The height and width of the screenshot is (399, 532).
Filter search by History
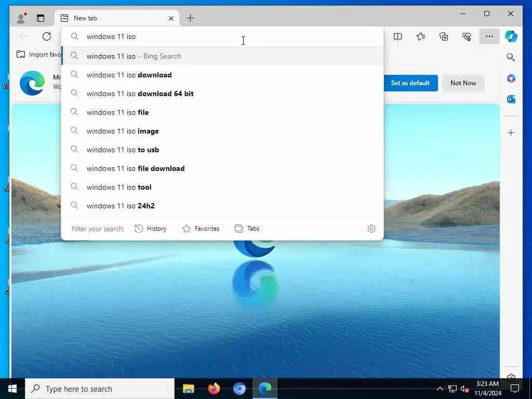tap(150, 229)
